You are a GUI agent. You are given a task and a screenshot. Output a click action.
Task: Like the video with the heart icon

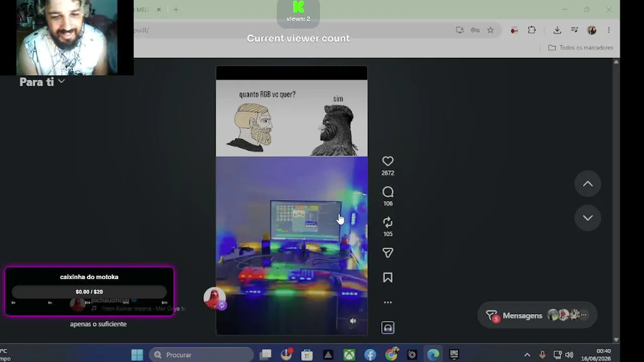pyautogui.click(x=387, y=161)
